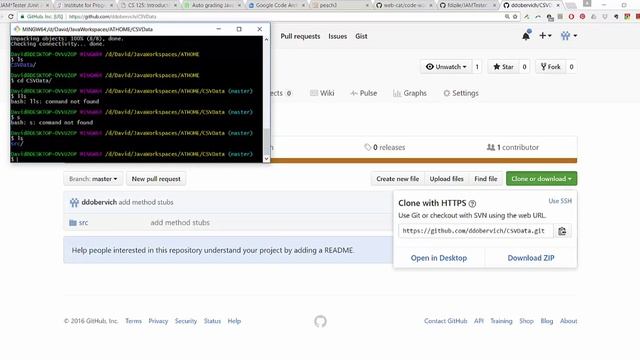Image resolution: width=640 pixels, height=360 pixels.
Task: Open Gist in top navigation
Action: (x=361, y=36)
